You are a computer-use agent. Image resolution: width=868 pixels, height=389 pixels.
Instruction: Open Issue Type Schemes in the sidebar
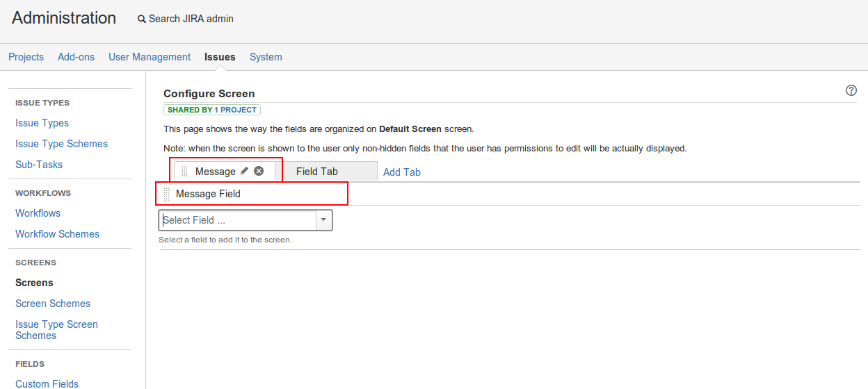[61, 144]
